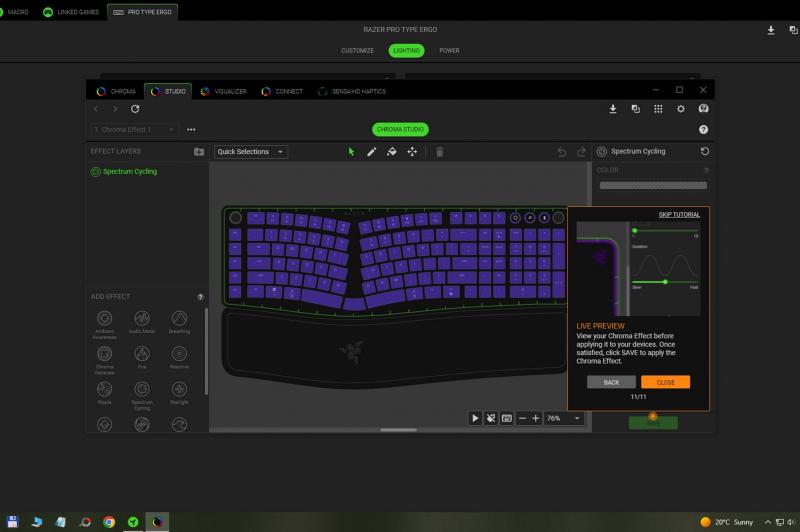Open Chroma Studio help question mark
This screenshot has width=800, height=532.
(703, 130)
